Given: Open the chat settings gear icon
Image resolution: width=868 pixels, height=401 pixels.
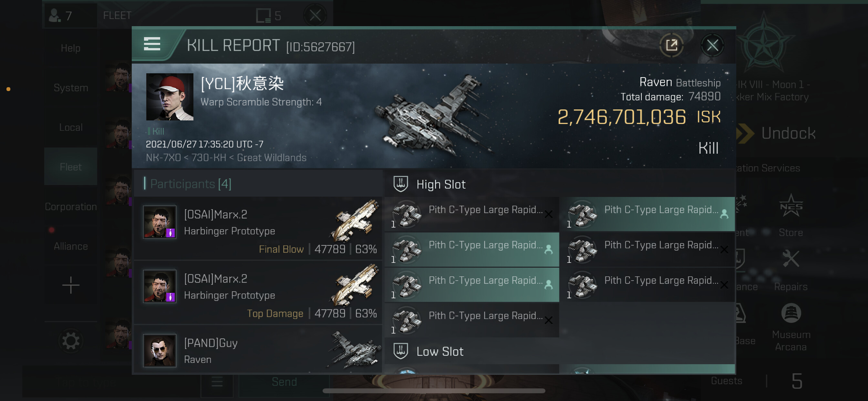Looking at the screenshot, I should [x=71, y=341].
